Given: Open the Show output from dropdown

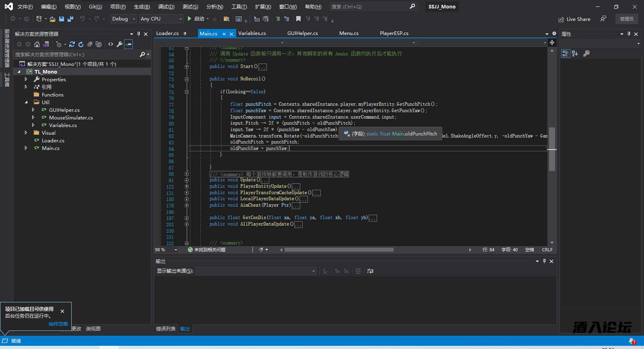Looking at the screenshot, I should pos(256,271).
